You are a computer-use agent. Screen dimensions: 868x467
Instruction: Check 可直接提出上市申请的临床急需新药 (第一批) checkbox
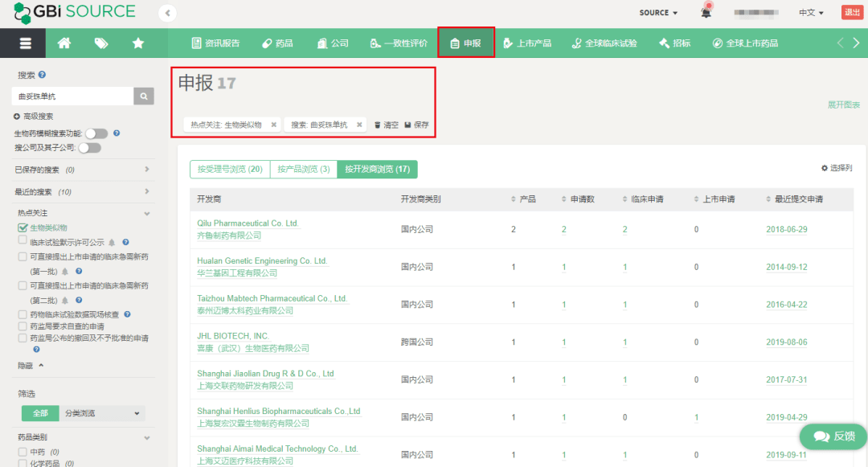point(23,256)
